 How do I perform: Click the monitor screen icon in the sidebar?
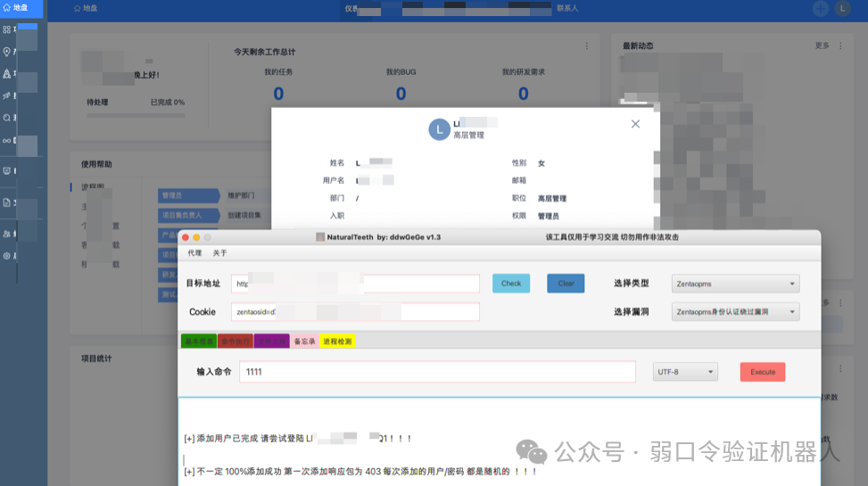tap(6, 171)
